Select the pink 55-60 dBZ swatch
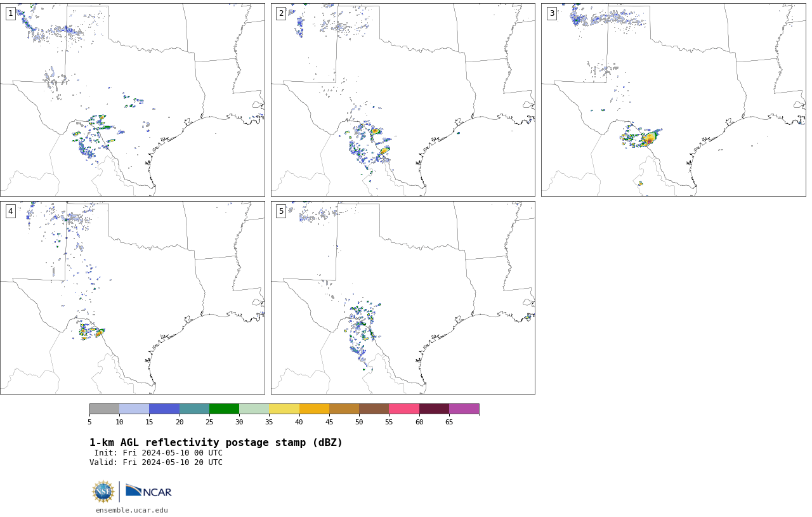The height and width of the screenshot is (517, 812). coord(404,409)
